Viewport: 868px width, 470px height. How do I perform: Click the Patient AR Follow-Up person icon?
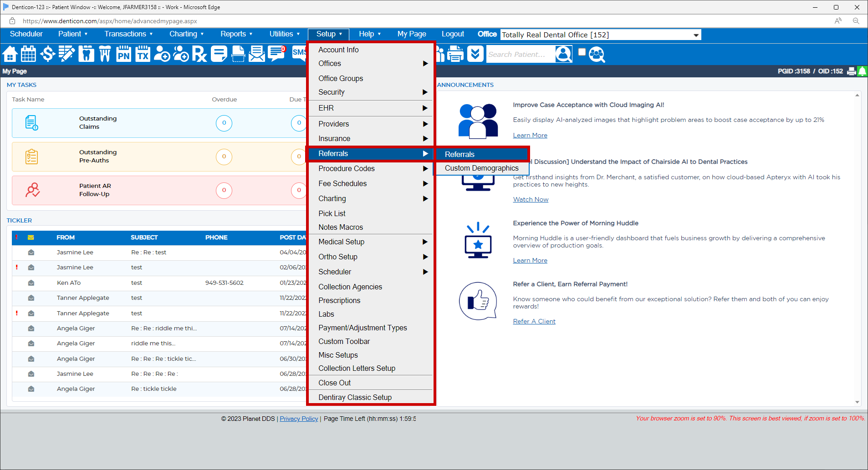click(x=32, y=190)
